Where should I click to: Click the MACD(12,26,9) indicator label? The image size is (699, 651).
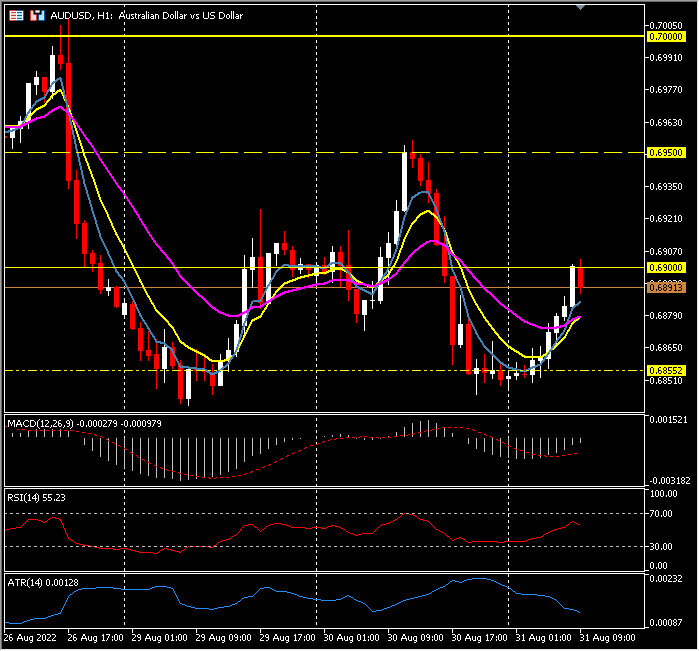click(x=84, y=424)
